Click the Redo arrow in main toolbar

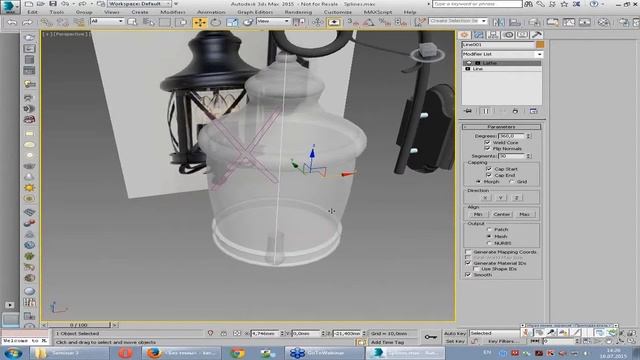27,22
